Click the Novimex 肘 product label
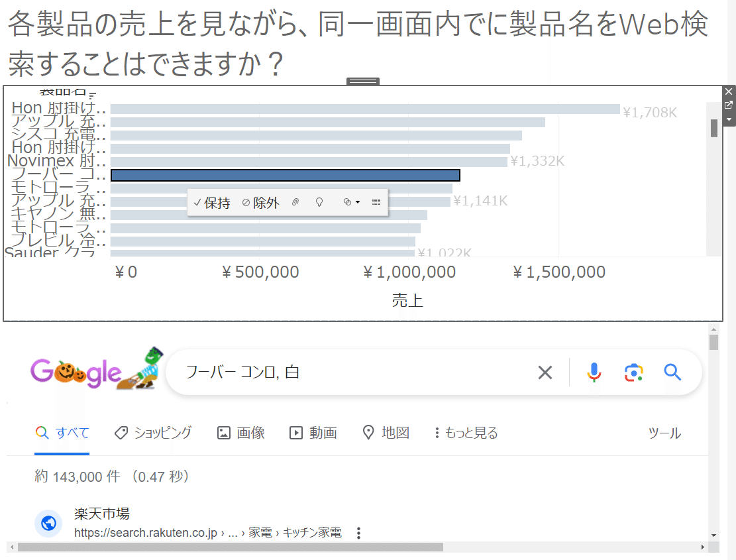This screenshot has height=560, width=736. (56, 160)
